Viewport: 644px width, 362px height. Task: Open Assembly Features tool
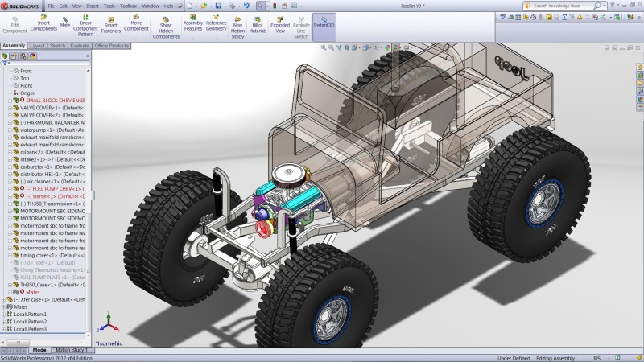tap(193, 23)
